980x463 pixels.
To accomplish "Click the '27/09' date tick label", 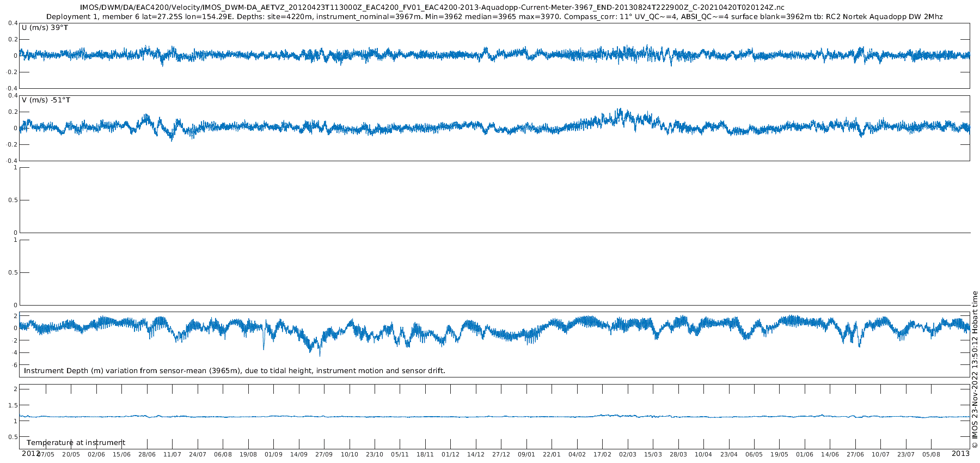I will [x=324, y=454].
